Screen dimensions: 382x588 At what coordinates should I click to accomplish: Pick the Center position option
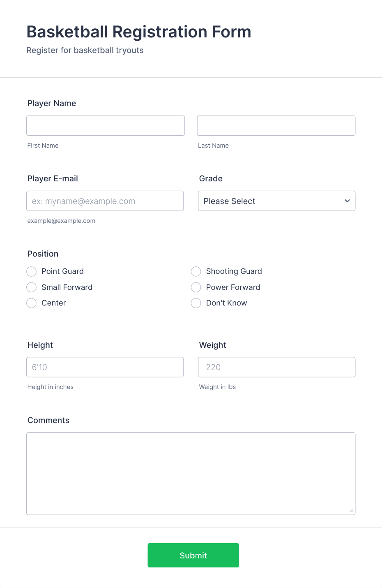[x=31, y=303]
